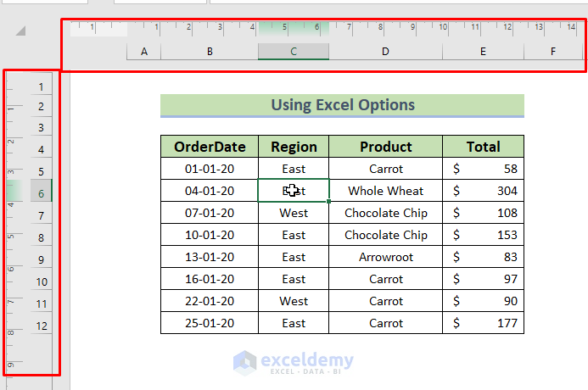The width and height of the screenshot is (588, 390).
Task: Click the horizontal ruler above column D
Action: tap(385, 28)
